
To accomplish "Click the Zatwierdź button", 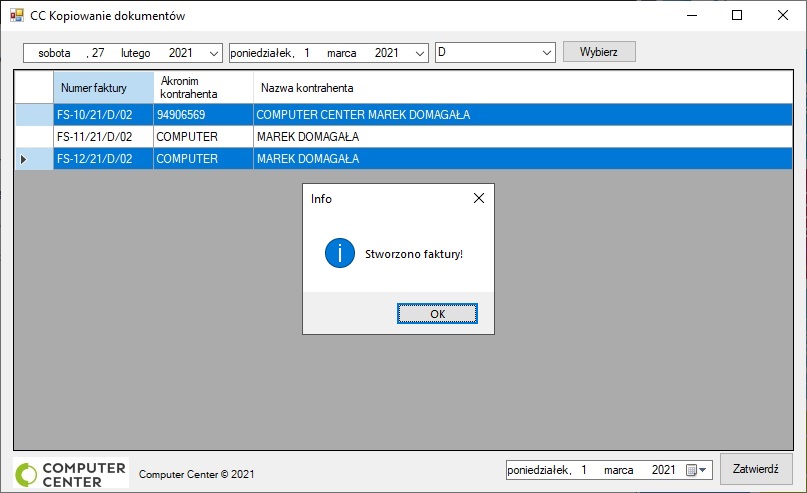I will pos(756,469).
